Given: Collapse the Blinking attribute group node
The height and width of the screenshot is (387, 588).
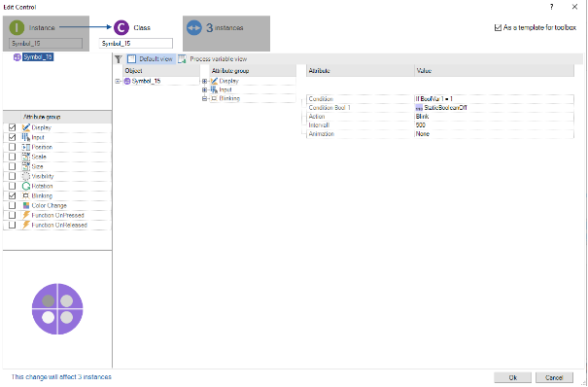Looking at the screenshot, I should pyautogui.click(x=204, y=98).
